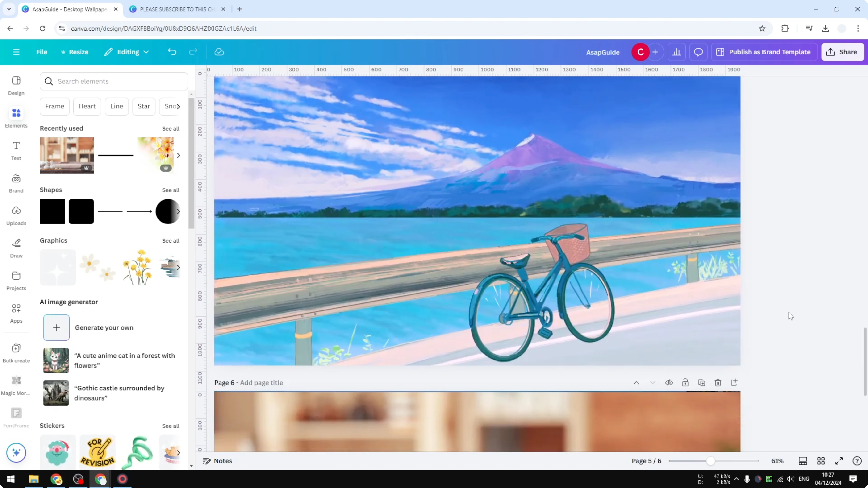This screenshot has width=868, height=488.
Task: Open the Elements panel
Action: 16,117
